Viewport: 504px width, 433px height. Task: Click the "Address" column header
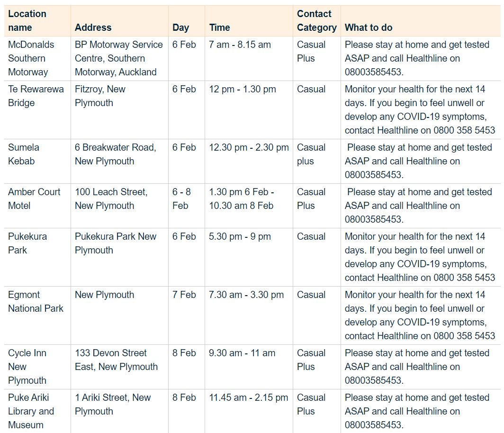(x=93, y=27)
